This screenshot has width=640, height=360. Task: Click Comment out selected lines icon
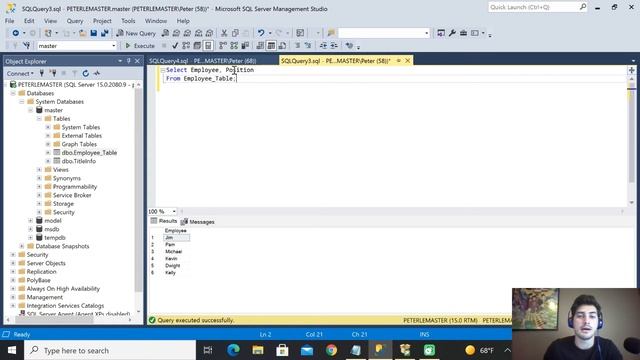[298, 46]
